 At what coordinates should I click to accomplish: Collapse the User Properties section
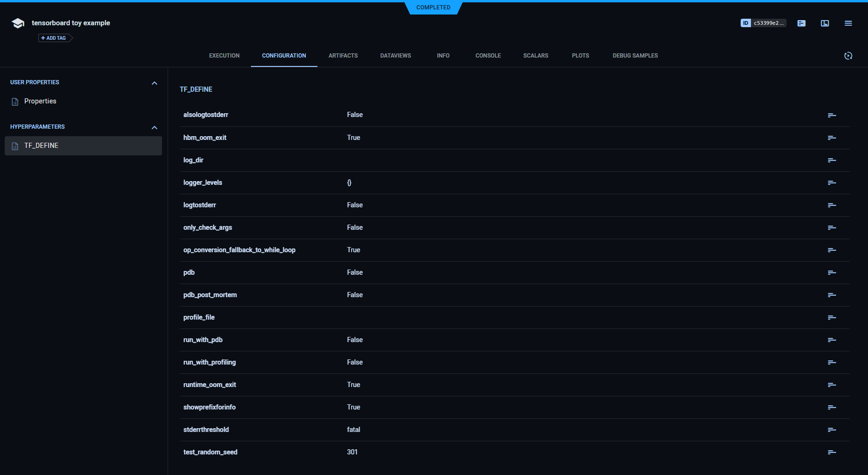(154, 83)
